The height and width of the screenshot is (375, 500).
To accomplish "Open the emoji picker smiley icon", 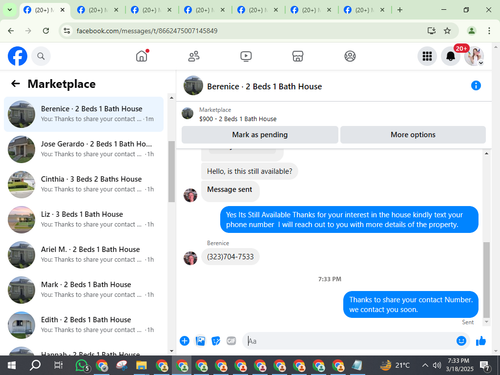I will [x=461, y=341].
